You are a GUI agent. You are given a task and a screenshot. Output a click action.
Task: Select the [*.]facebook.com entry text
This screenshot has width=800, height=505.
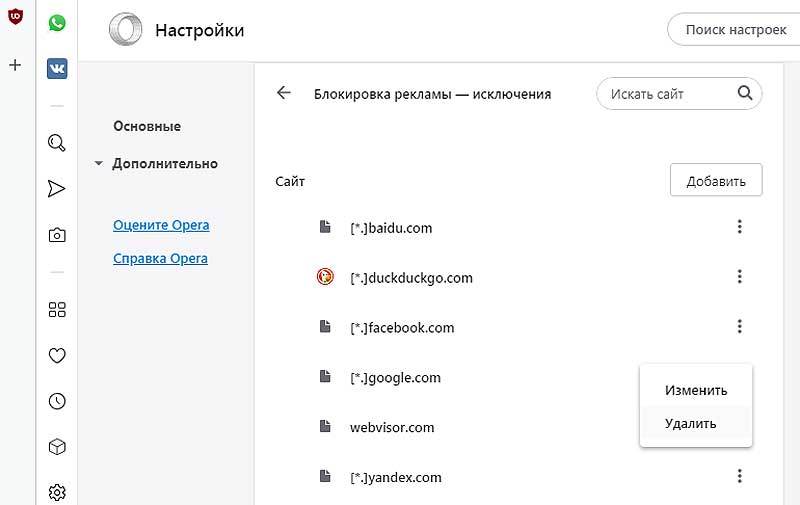tap(402, 327)
